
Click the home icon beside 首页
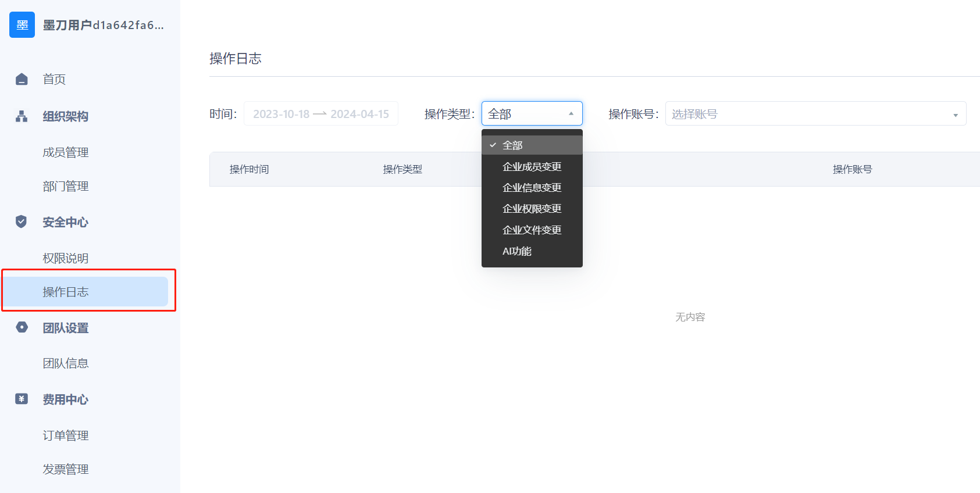click(x=22, y=79)
